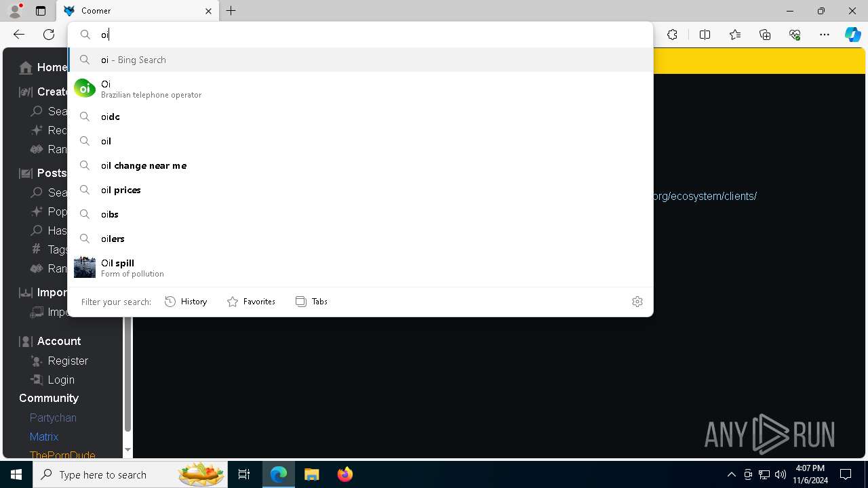Click the sidebar scroll down arrow
This screenshot has height=488, width=868.
127,449
